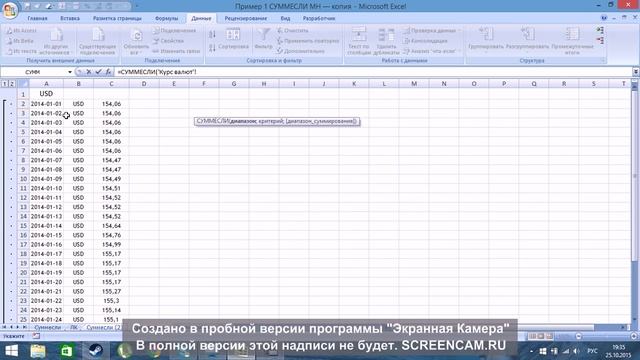Viewport: 640px width, 360px height.
Task: Import data from text file
Action: (22, 51)
